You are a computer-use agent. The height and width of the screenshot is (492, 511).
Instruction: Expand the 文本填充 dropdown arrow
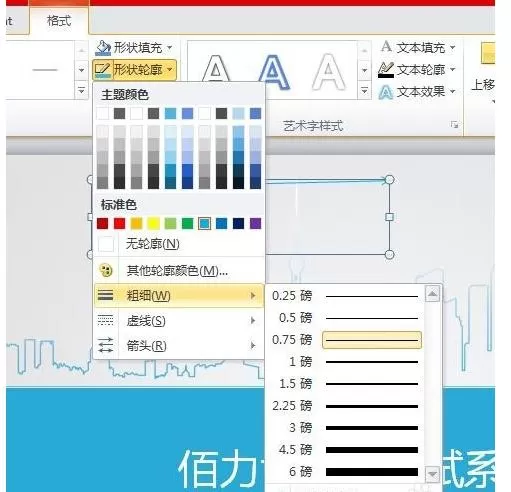pos(453,48)
